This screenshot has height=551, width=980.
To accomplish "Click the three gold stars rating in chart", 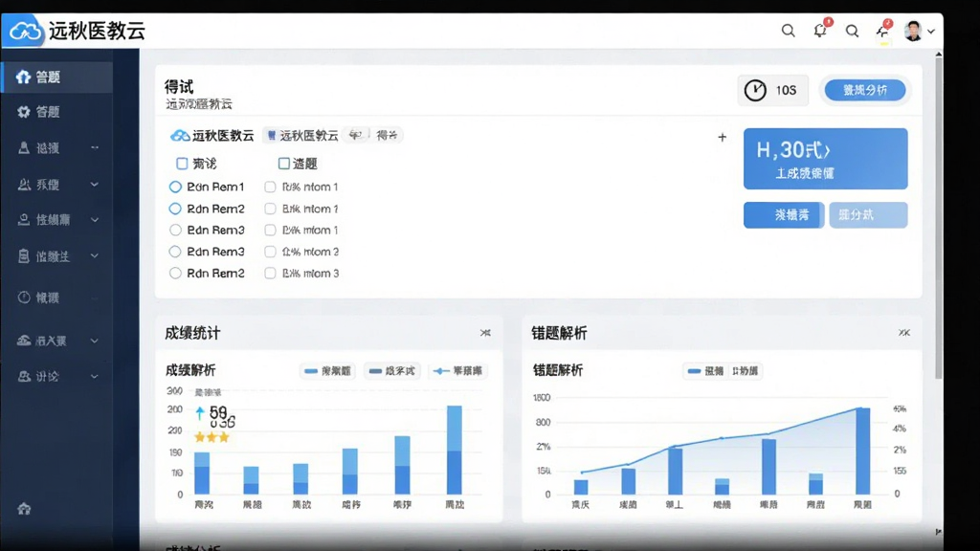I will [212, 436].
